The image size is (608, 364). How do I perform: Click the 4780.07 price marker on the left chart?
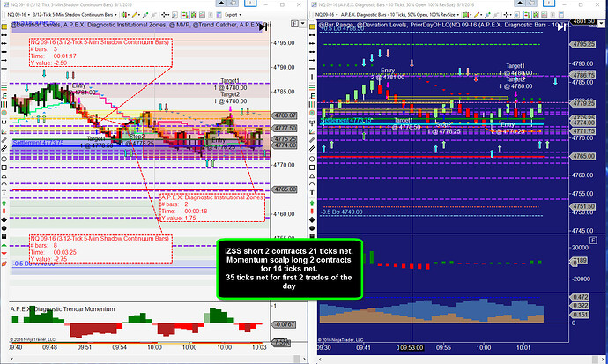[285, 115]
